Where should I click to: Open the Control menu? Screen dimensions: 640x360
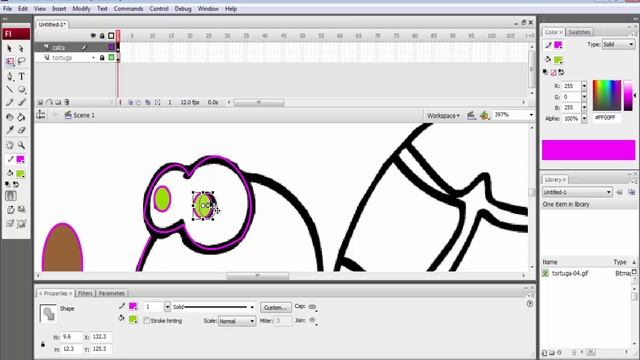point(159,9)
